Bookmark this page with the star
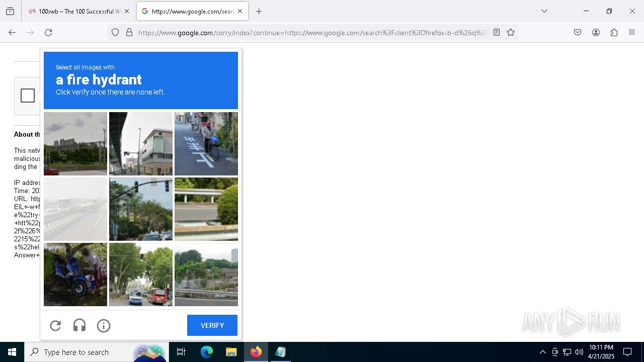 [511, 32]
